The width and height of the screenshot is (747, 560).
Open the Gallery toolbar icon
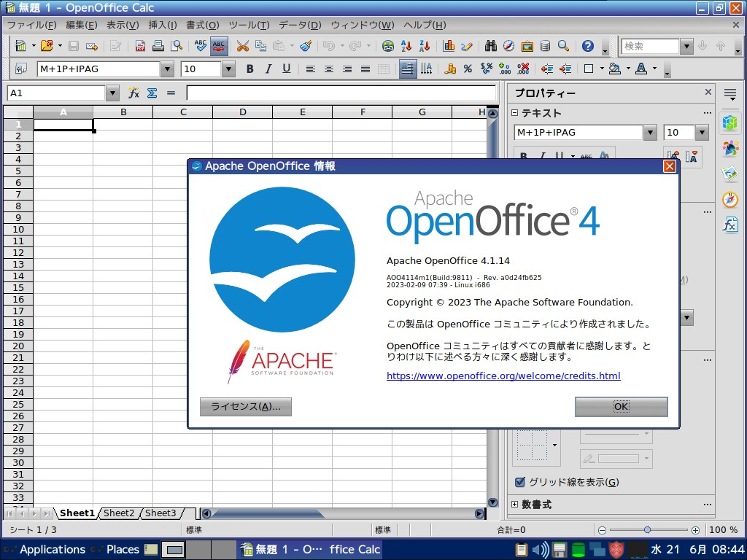pyautogui.click(x=527, y=46)
